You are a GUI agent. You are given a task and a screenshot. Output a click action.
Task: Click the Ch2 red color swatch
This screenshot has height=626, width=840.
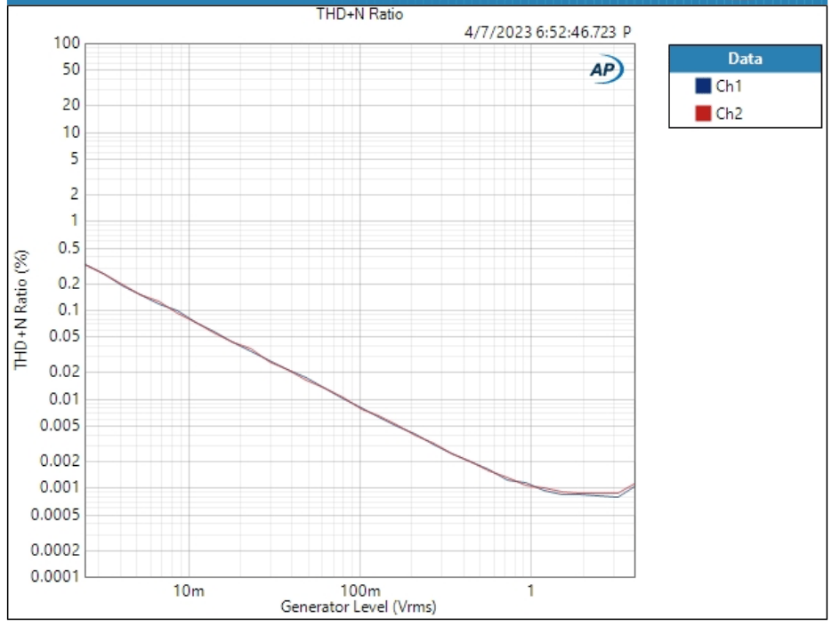(703, 114)
